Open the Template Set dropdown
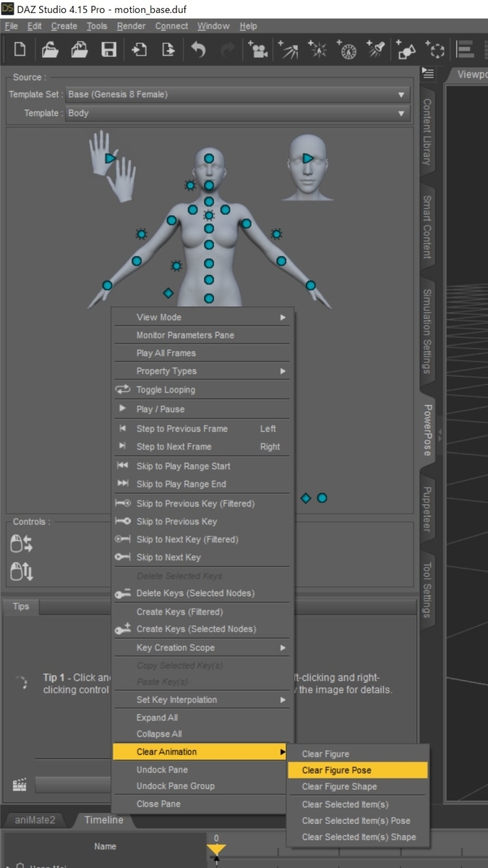488x868 pixels. (x=238, y=95)
